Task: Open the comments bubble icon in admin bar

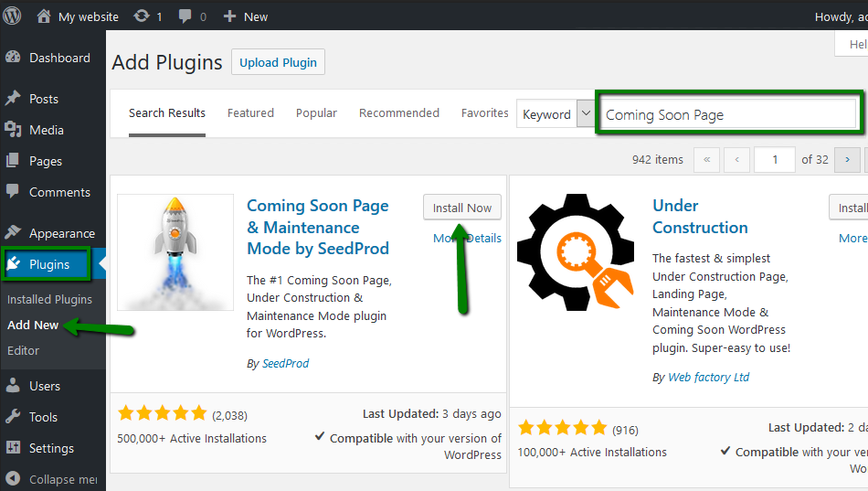Action: 185,16
